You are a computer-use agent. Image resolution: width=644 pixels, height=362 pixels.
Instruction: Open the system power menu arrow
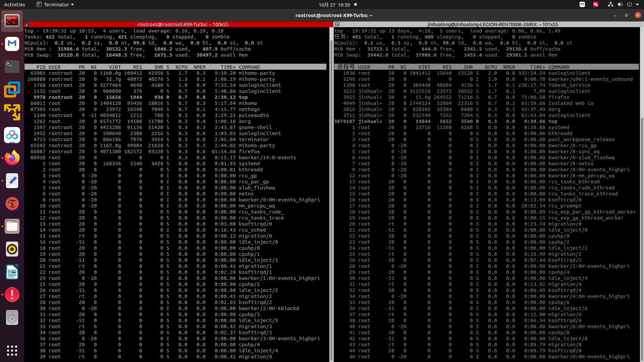pyautogui.click(x=637, y=5)
